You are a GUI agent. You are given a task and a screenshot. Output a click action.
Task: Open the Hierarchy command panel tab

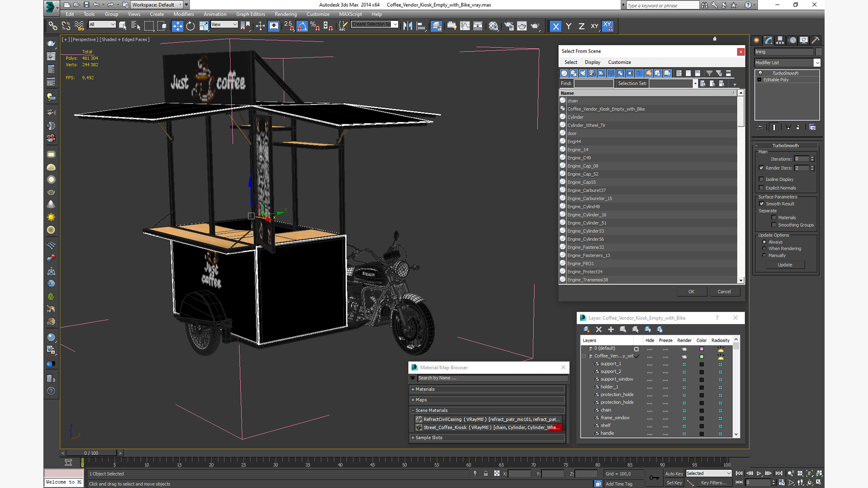click(780, 40)
